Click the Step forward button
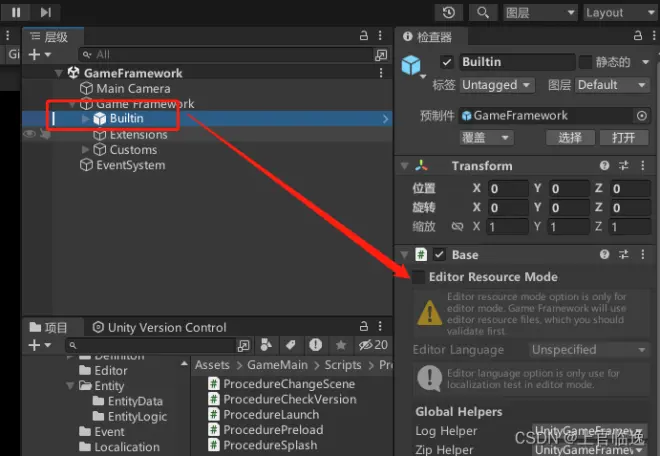Viewport: 660px width, 456px height. 45,12
